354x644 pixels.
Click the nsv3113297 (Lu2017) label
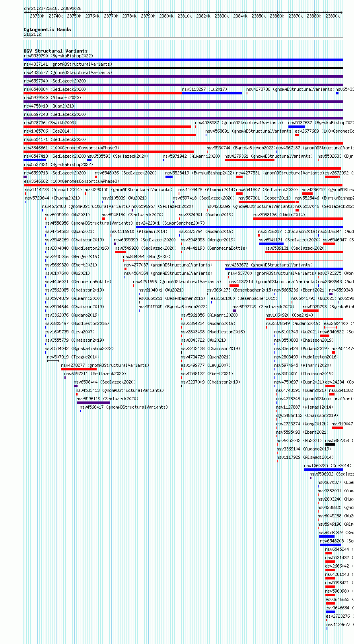click(x=204, y=89)
